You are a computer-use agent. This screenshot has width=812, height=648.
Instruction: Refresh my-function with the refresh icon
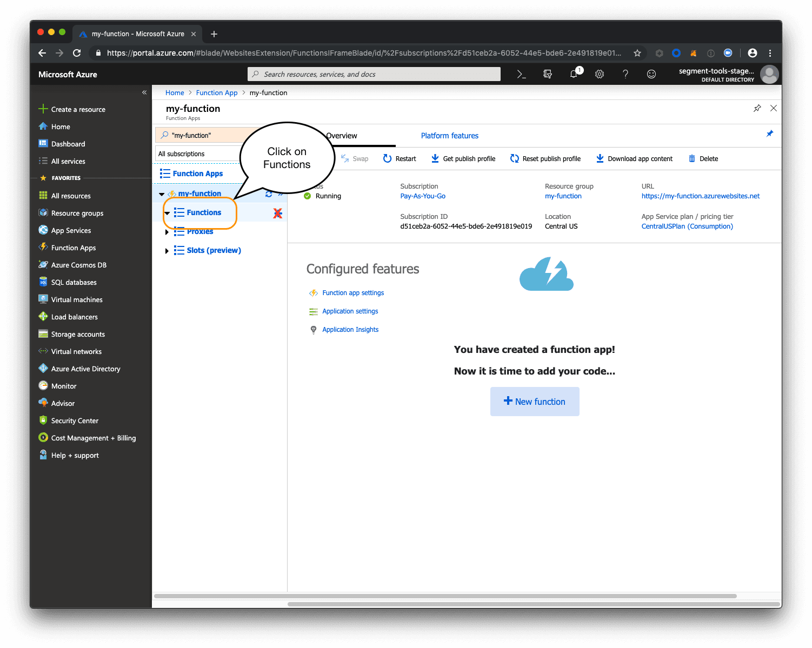[269, 193]
